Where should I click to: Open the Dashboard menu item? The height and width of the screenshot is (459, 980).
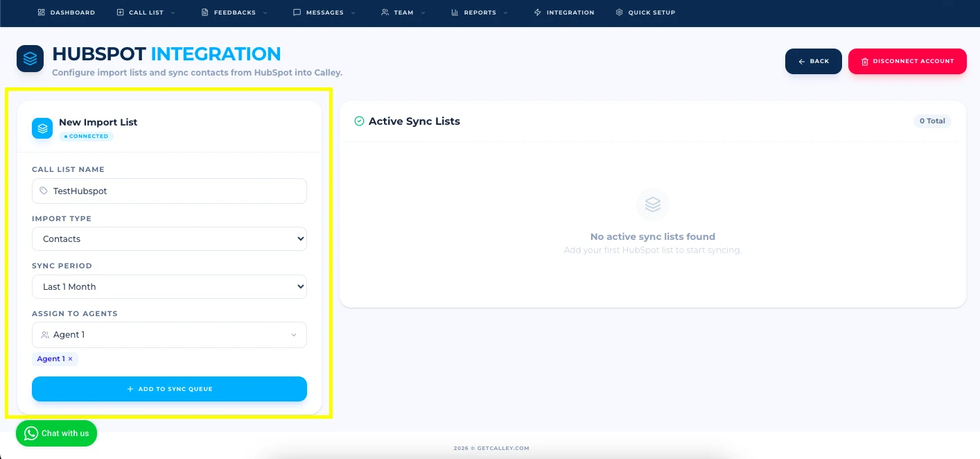pos(67,12)
